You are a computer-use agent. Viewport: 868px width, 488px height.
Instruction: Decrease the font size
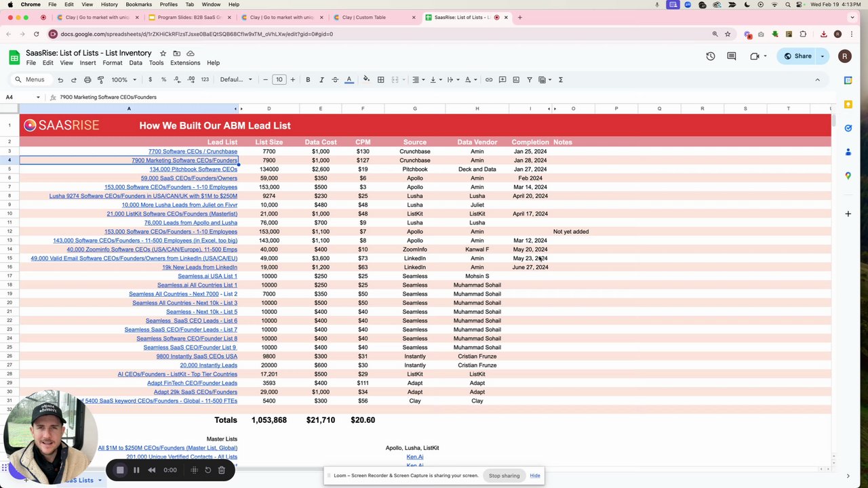265,80
